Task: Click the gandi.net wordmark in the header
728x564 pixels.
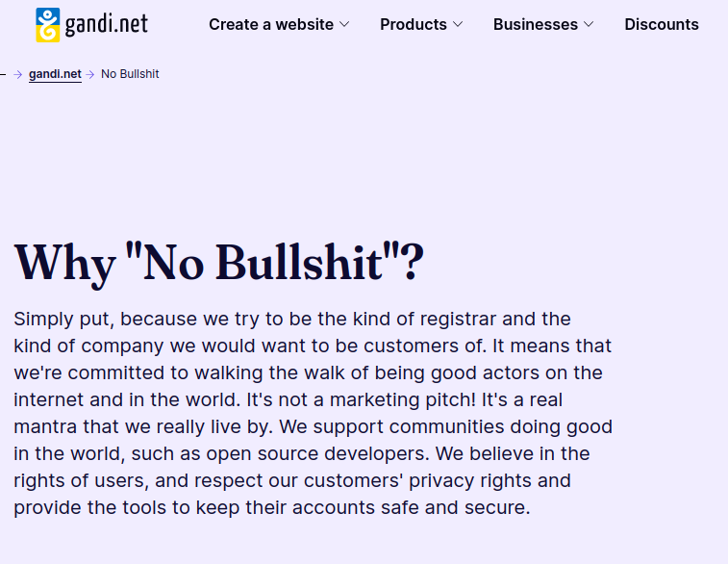Action: [x=107, y=25]
